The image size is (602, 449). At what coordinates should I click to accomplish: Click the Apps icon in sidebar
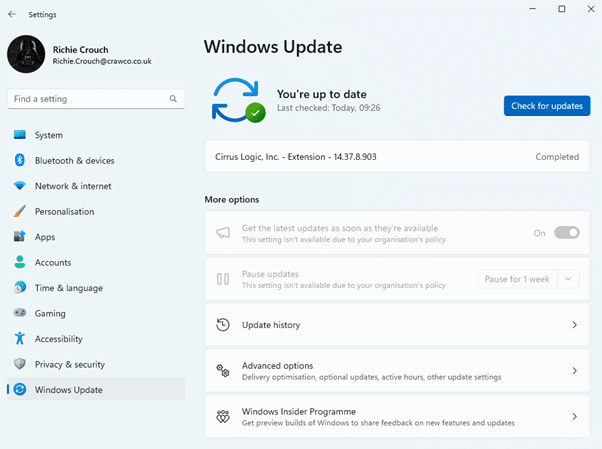tap(20, 237)
